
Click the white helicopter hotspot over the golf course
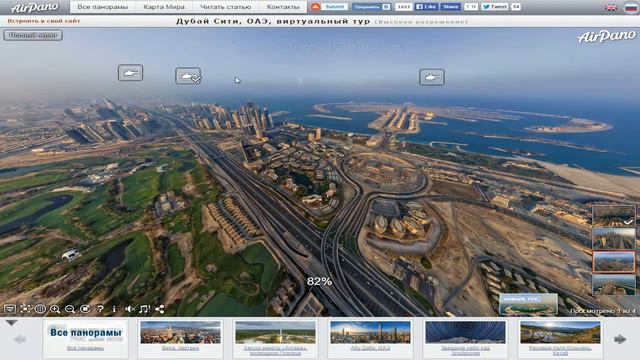tap(71, 255)
